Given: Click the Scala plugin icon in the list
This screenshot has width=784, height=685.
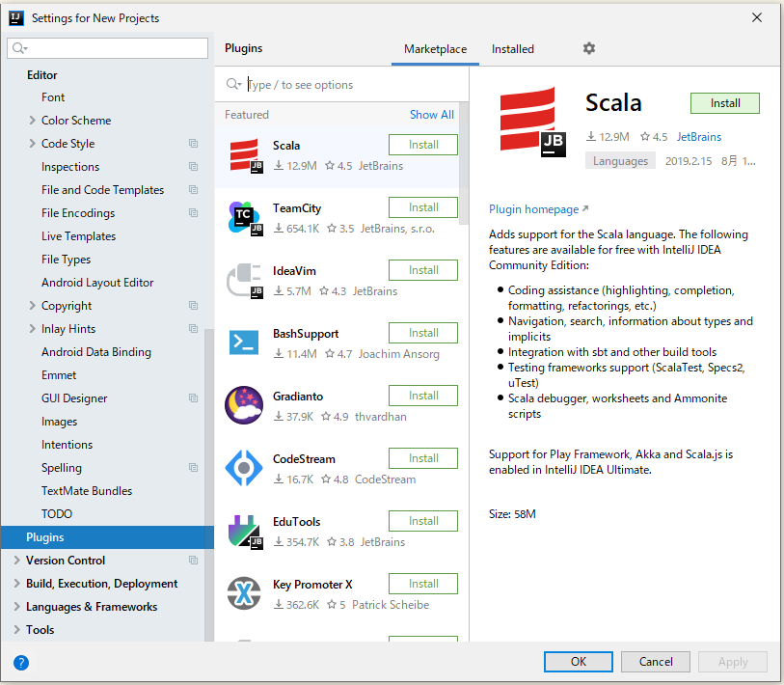Looking at the screenshot, I should pyautogui.click(x=246, y=155).
